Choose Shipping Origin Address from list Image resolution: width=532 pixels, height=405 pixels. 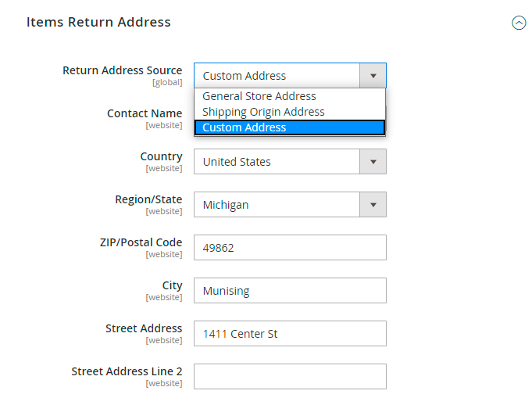click(263, 112)
